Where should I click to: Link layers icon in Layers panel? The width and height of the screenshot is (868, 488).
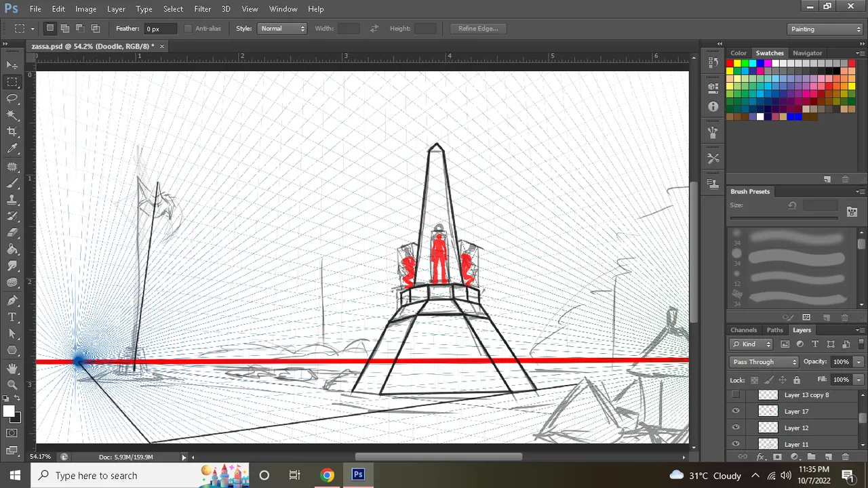click(x=743, y=457)
